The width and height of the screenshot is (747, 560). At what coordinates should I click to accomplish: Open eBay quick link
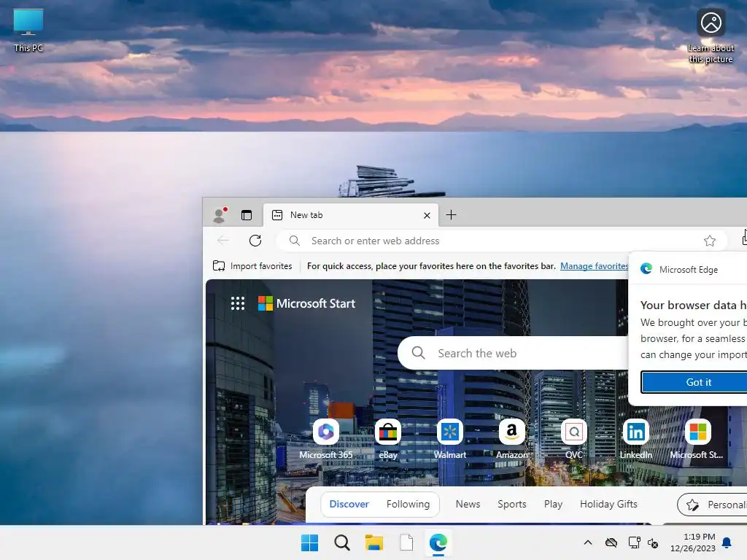[388, 439]
